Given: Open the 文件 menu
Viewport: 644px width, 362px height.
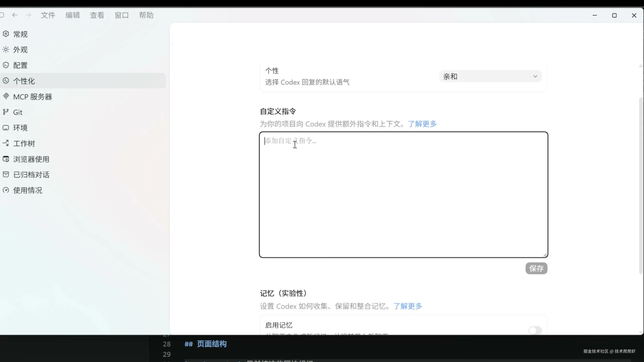Looking at the screenshot, I should (x=48, y=15).
